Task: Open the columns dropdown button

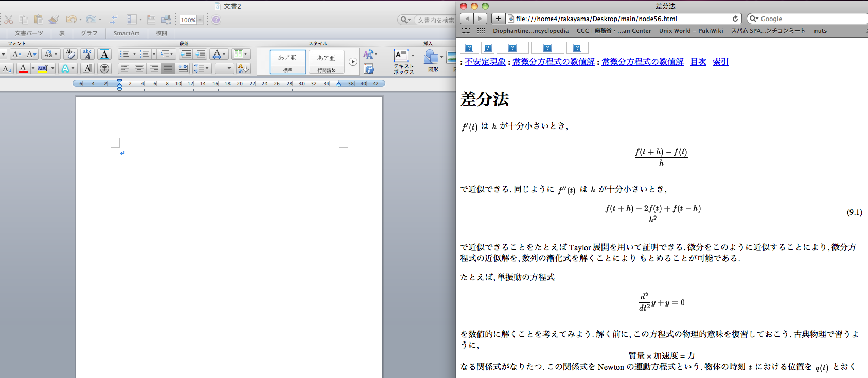Action: click(240, 54)
